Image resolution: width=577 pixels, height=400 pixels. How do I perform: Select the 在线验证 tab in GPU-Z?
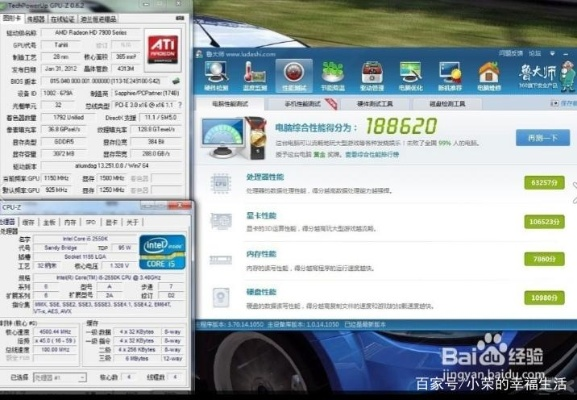[x=62, y=19]
